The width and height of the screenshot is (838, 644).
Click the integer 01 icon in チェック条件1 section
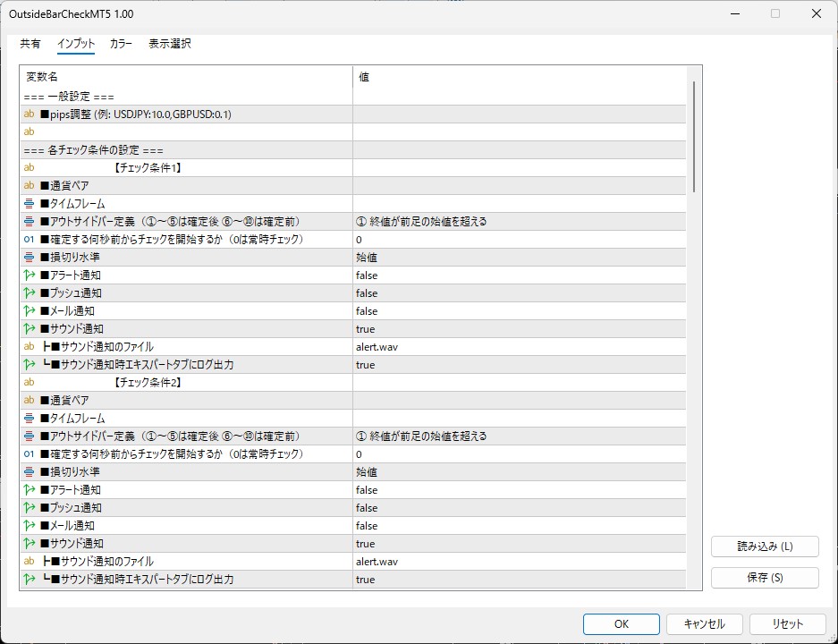point(30,239)
